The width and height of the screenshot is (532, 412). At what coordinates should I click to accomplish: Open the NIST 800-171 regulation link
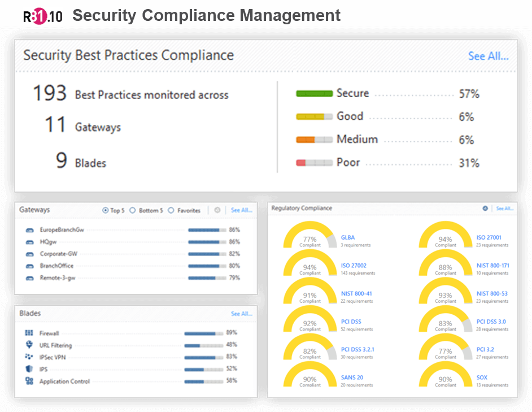(x=493, y=266)
